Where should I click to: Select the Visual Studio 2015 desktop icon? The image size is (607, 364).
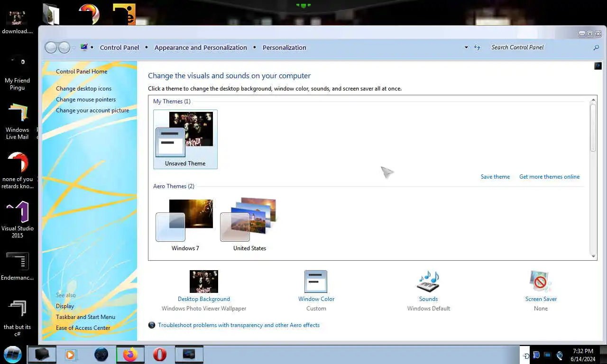[x=17, y=219]
